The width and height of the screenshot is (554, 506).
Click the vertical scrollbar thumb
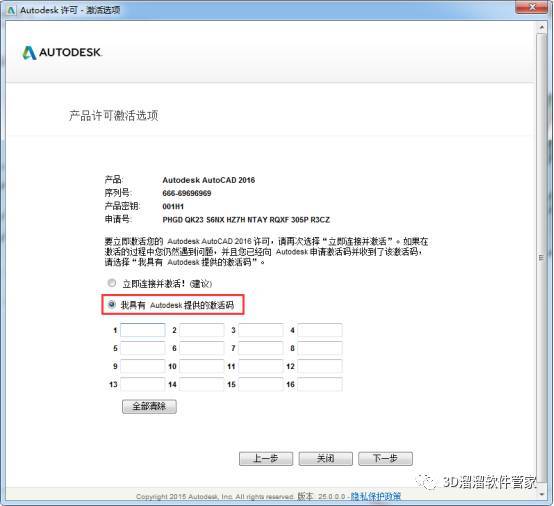(541, 258)
